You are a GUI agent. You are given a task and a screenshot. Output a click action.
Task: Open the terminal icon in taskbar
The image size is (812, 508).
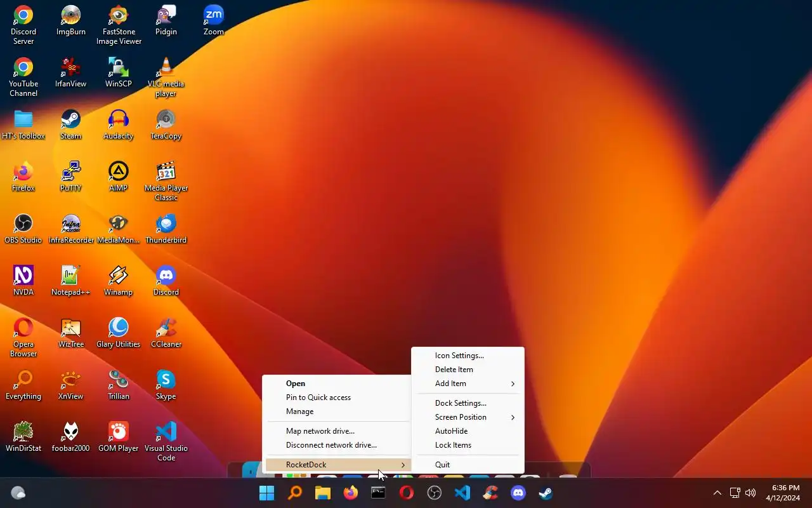point(379,493)
